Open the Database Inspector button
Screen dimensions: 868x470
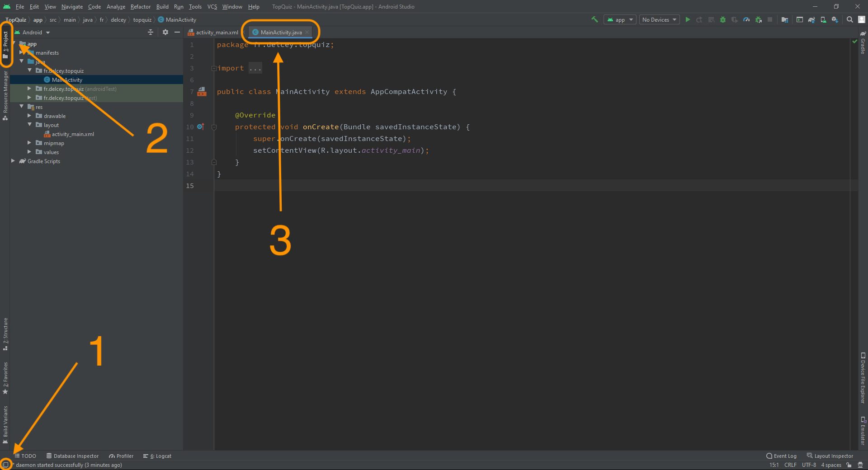(72, 456)
